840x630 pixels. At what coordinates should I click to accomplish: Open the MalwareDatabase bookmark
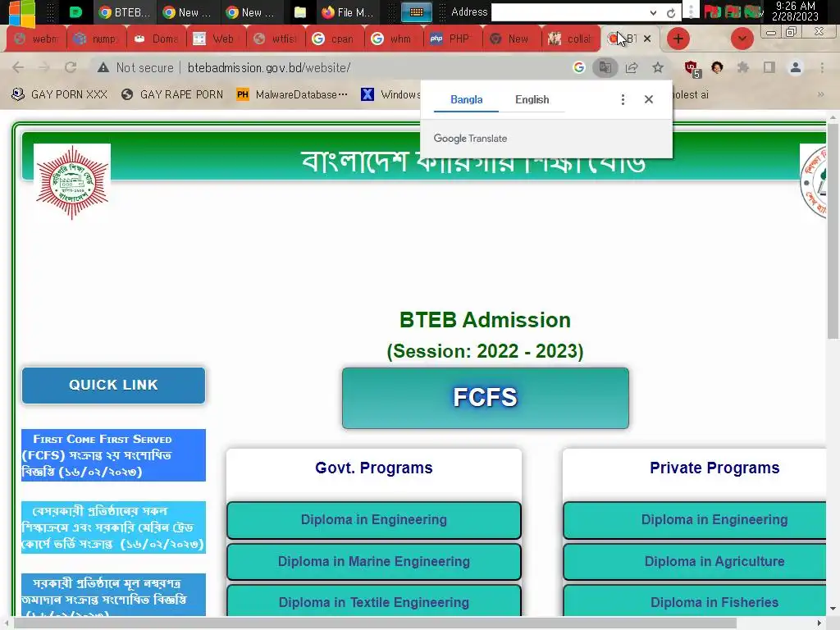point(292,95)
